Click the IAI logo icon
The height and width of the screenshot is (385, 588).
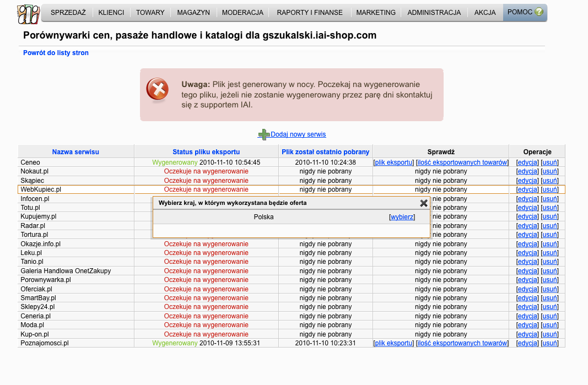(x=29, y=14)
